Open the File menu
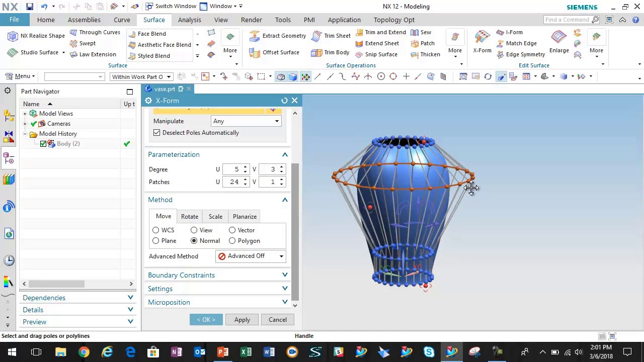Image resolution: width=644 pixels, height=362 pixels. (x=14, y=20)
